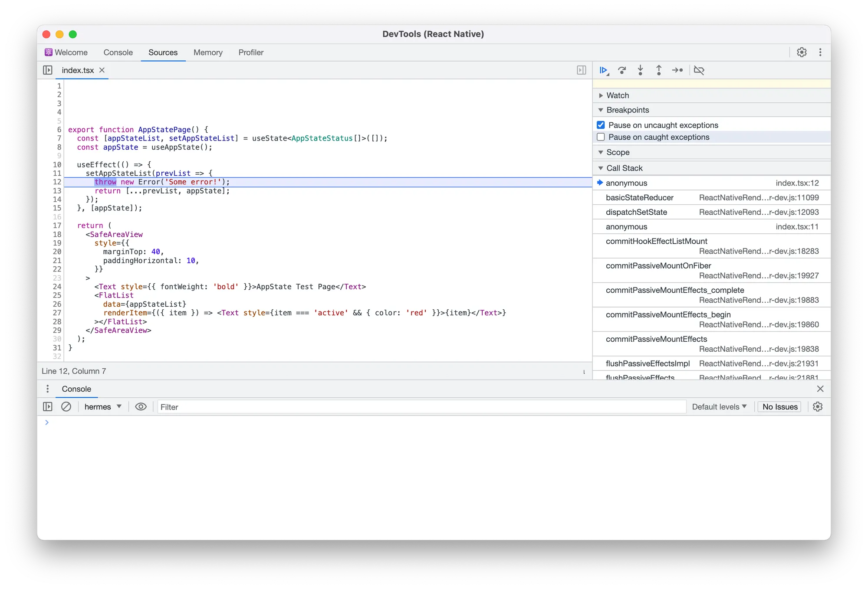
Task: Switch to the Memory tab
Action: pos(208,52)
